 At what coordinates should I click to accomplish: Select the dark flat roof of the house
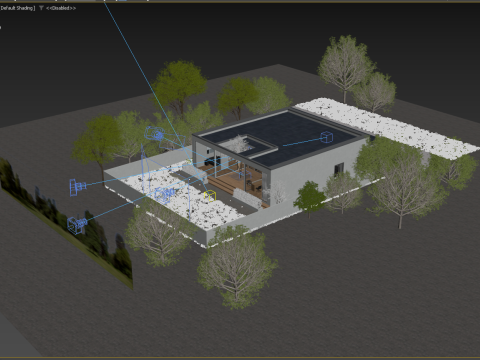tap(300, 133)
